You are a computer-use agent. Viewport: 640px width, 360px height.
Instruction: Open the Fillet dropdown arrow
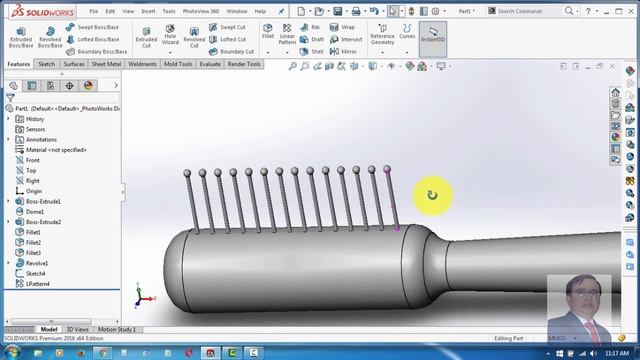tap(268, 53)
